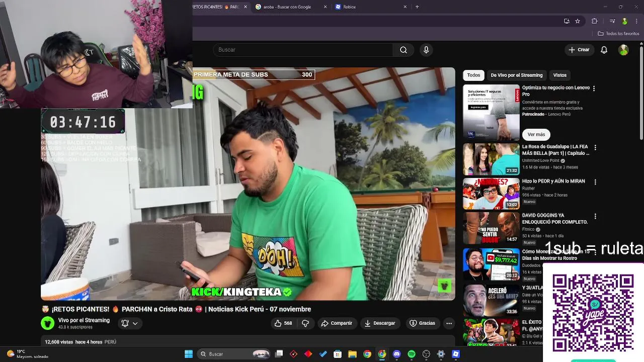Open Chrome extensions puzzle icon
The image size is (644, 362).
coord(594,21)
